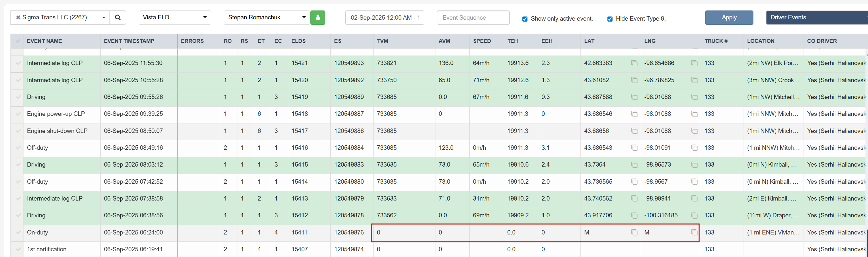Click timestamp 06-Sep-2025 07:42:52
This screenshot has height=257, width=868.
133,181
